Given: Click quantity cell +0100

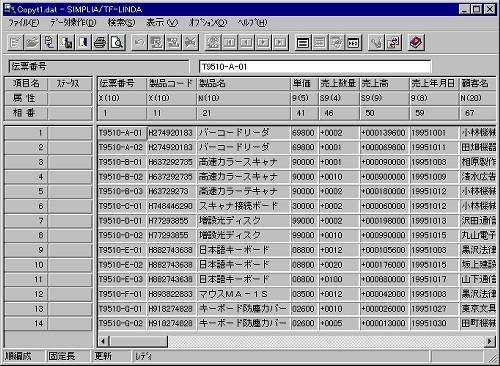Looking at the screenshot, I should point(339,279).
